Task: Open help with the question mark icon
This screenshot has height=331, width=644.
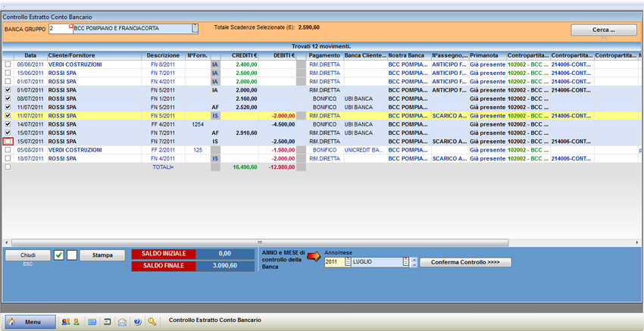Action: pos(137,322)
